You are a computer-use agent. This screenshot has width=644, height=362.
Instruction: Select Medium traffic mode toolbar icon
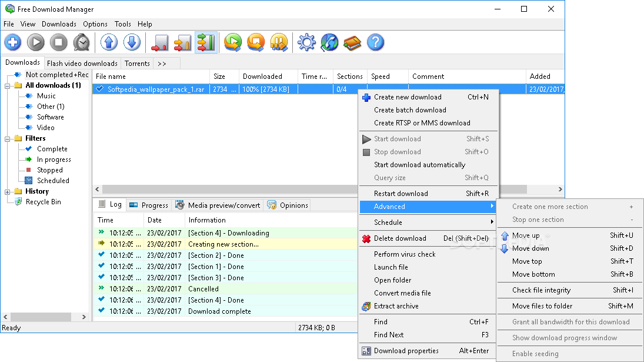coord(183,42)
